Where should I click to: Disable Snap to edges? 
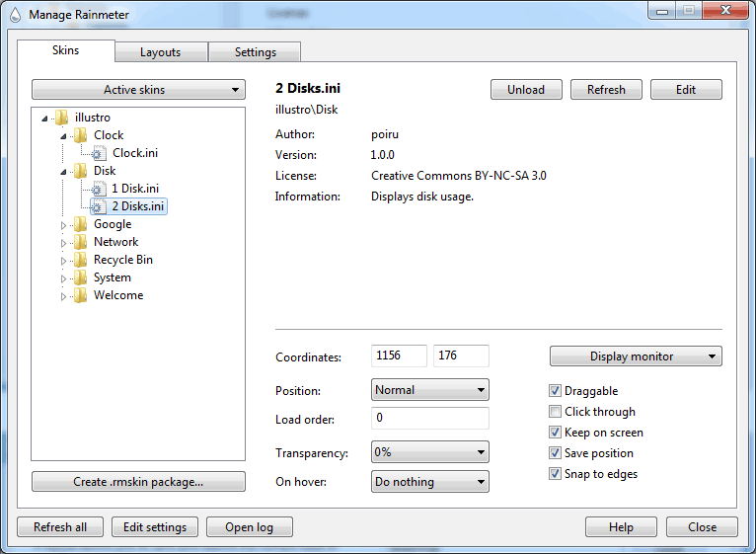coord(555,473)
